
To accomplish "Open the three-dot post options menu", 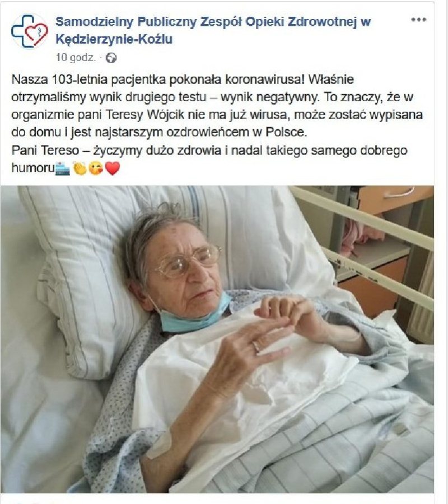I will tap(419, 20).
